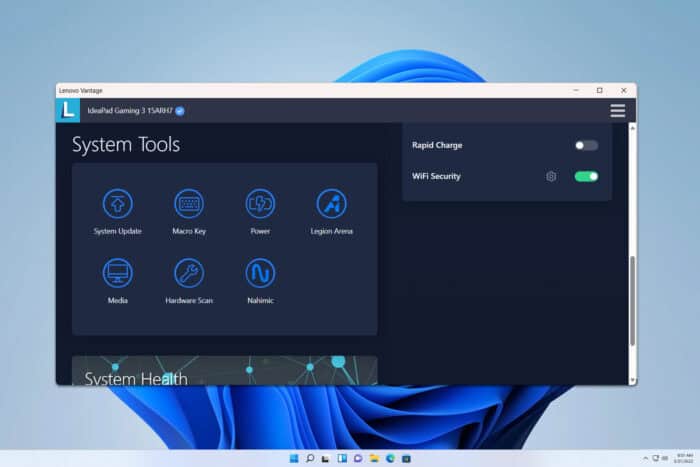The width and height of the screenshot is (700, 467).
Task: Click the taskbar clock and date
Action: click(683, 459)
